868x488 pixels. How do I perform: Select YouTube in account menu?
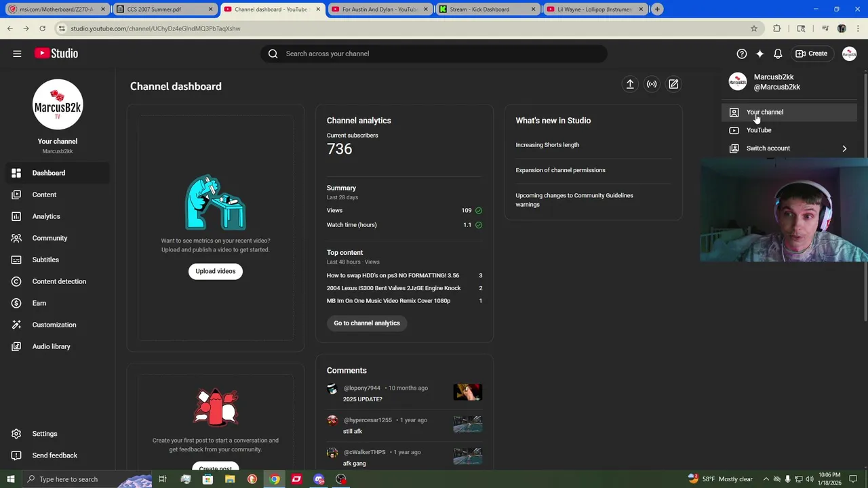790,130
